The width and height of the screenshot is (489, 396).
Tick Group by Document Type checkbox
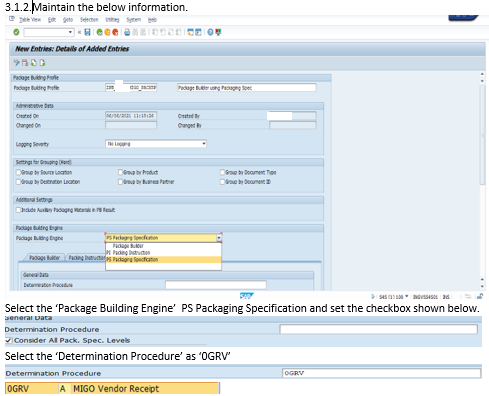pos(223,172)
